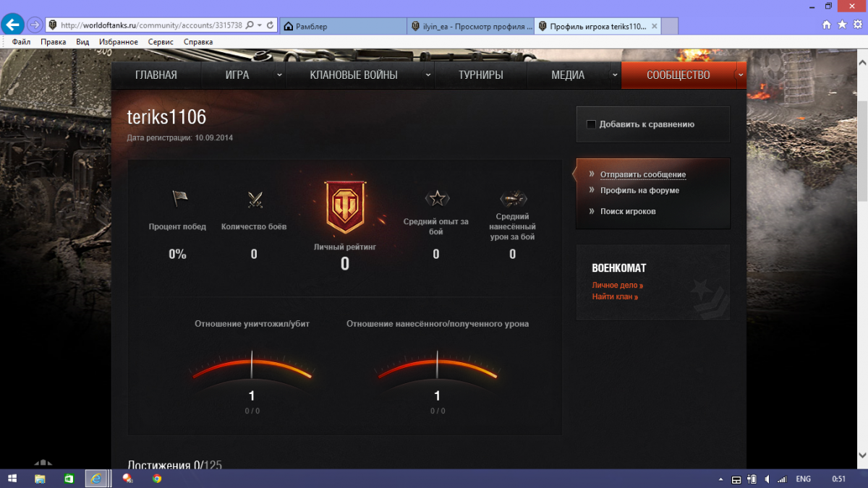Click the personal rating emblem
This screenshot has width=868, height=488.
pyautogui.click(x=345, y=207)
